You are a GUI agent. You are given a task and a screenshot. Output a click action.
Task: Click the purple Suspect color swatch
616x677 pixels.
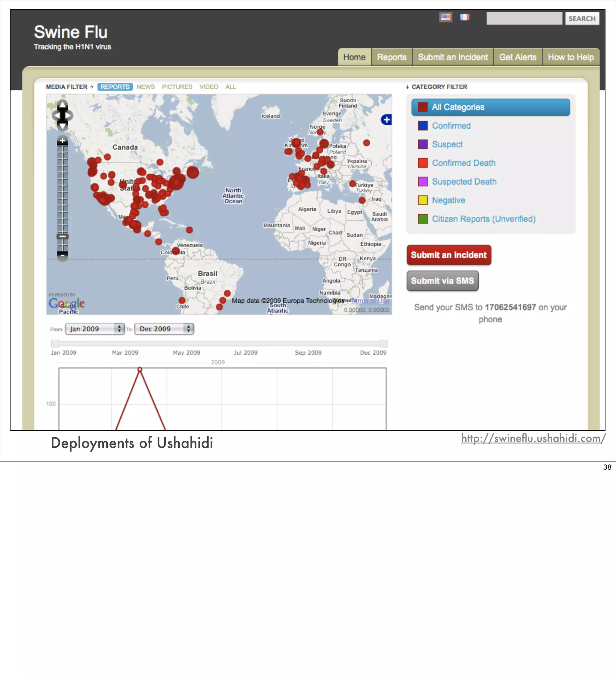coord(423,144)
